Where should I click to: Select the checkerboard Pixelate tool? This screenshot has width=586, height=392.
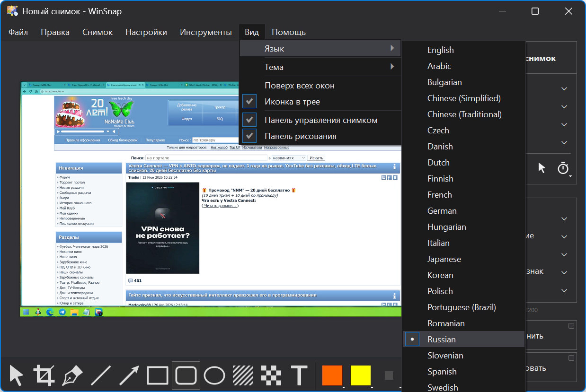[x=271, y=375]
